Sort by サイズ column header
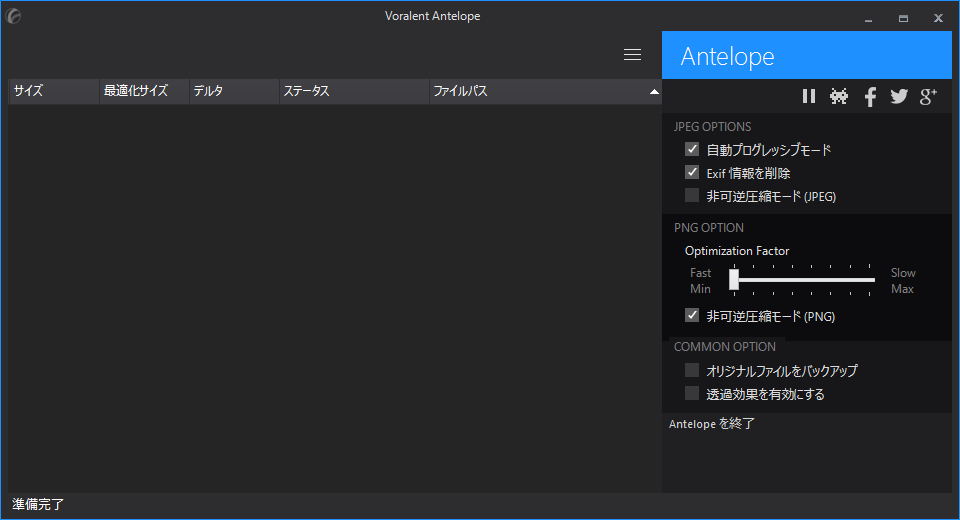 (x=54, y=91)
